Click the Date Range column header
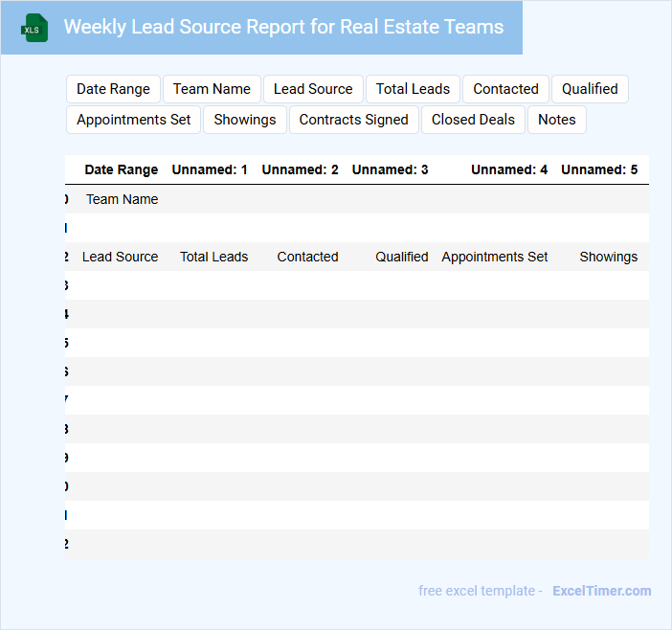Viewport: 672px width, 630px height. point(122,169)
